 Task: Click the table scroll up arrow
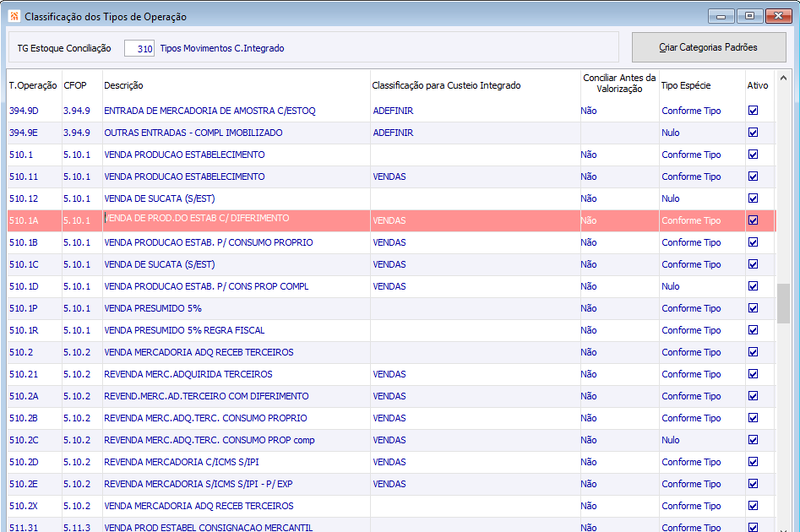pos(783,78)
